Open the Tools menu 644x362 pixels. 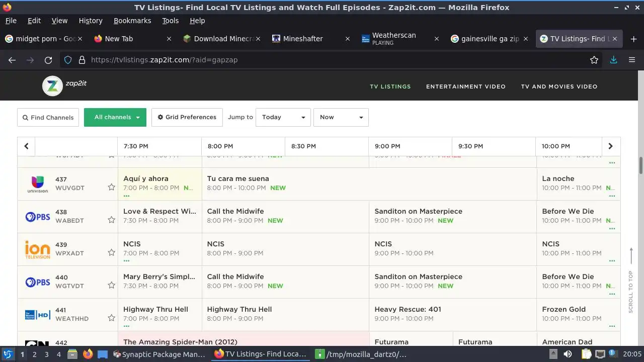tap(170, 21)
